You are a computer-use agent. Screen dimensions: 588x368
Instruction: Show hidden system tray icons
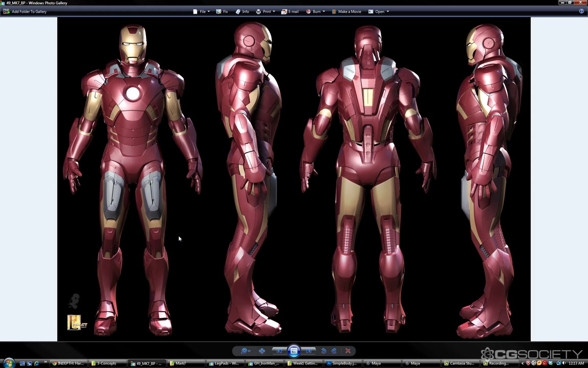coord(522,363)
